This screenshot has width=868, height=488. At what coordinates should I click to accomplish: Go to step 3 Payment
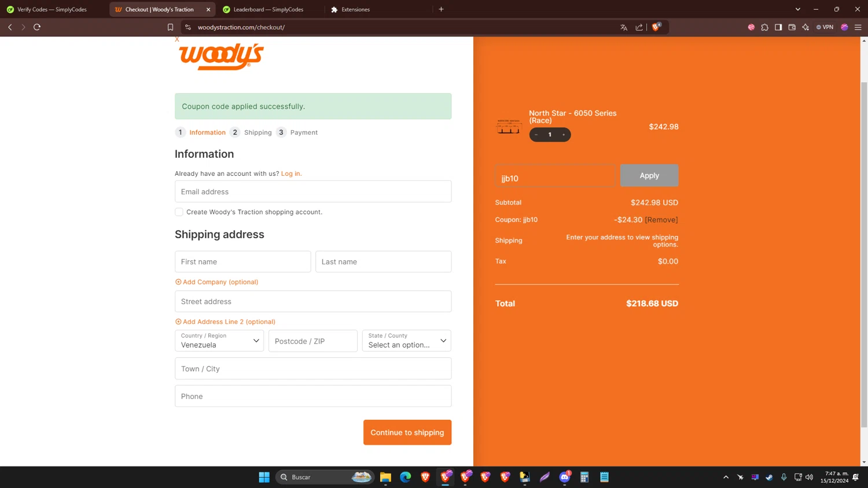(x=297, y=132)
